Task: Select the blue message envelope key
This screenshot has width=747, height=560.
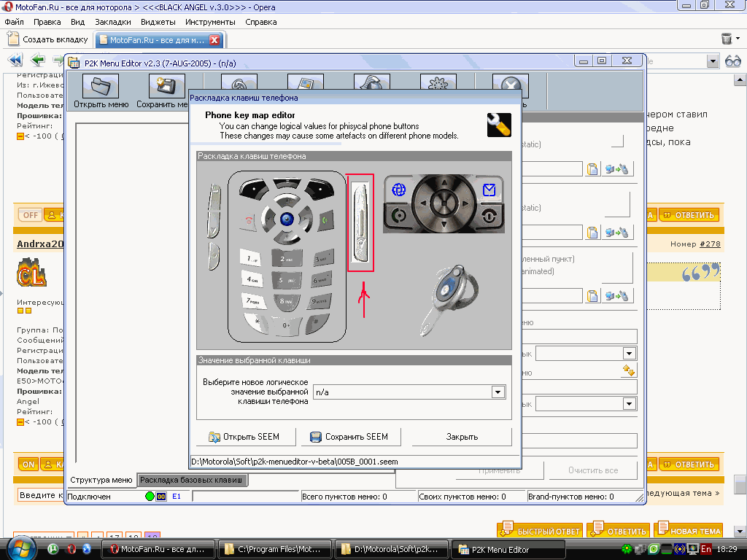Action: [x=489, y=190]
